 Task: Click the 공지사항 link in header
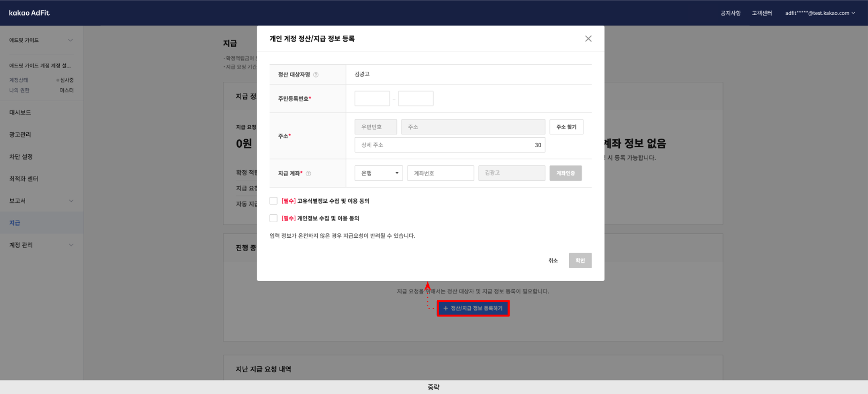[730, 13]
